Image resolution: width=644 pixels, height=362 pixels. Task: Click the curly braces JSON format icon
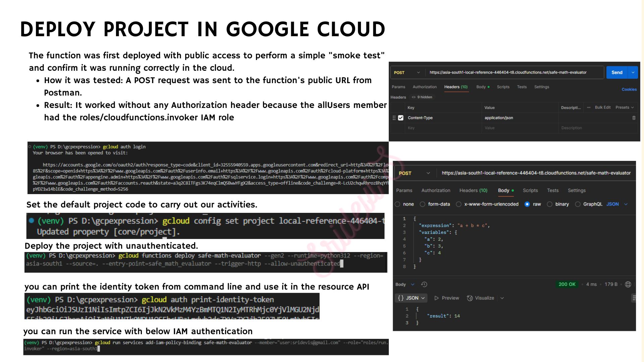[x=401, y=298]
